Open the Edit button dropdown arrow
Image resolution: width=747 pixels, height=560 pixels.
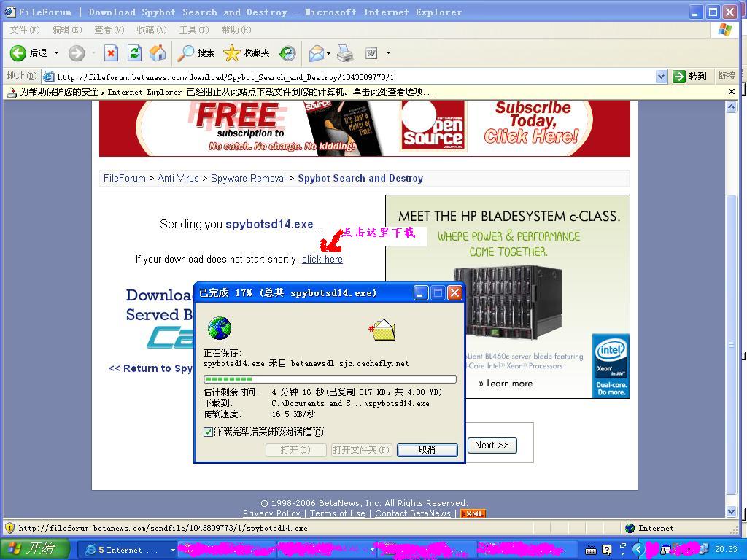(x=388, y=52)
